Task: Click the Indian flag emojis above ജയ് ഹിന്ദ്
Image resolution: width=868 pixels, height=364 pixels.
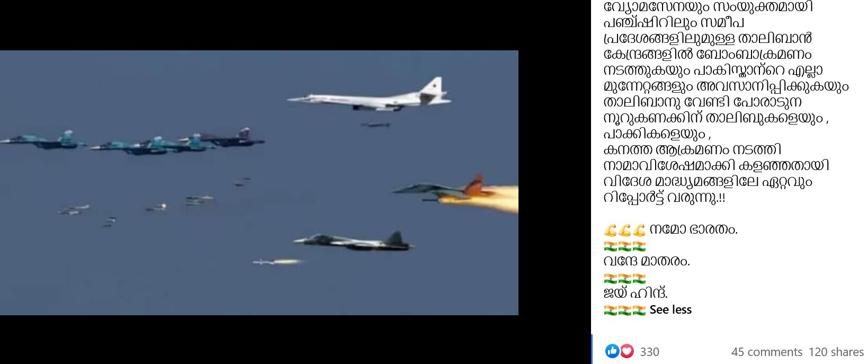Action: [624, 279]
